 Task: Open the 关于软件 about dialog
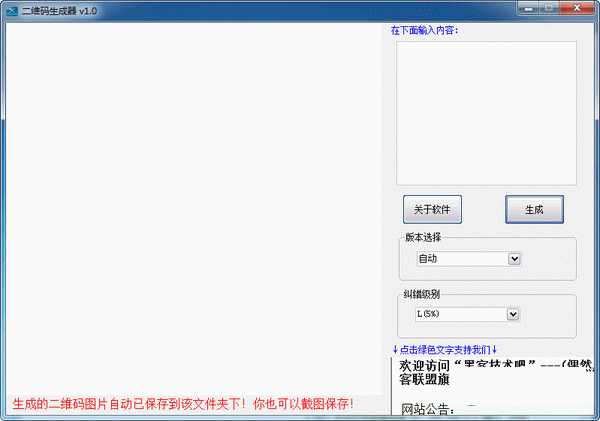pyautogui.click(x=432, y=210)
